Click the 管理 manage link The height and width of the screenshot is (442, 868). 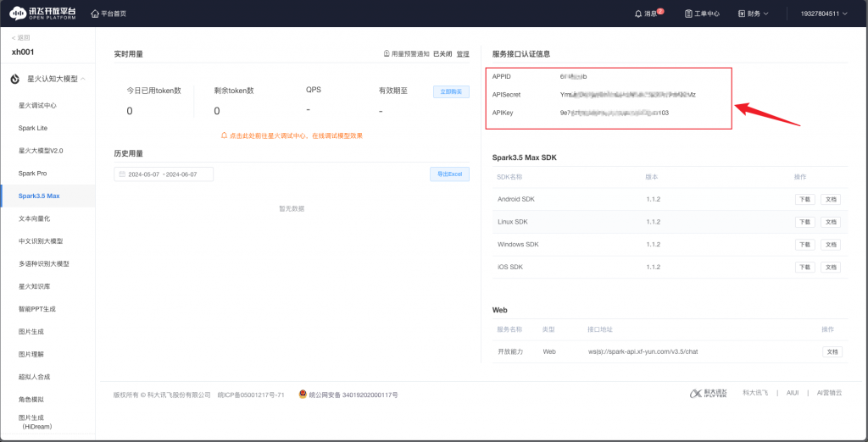tap(463, 53)
